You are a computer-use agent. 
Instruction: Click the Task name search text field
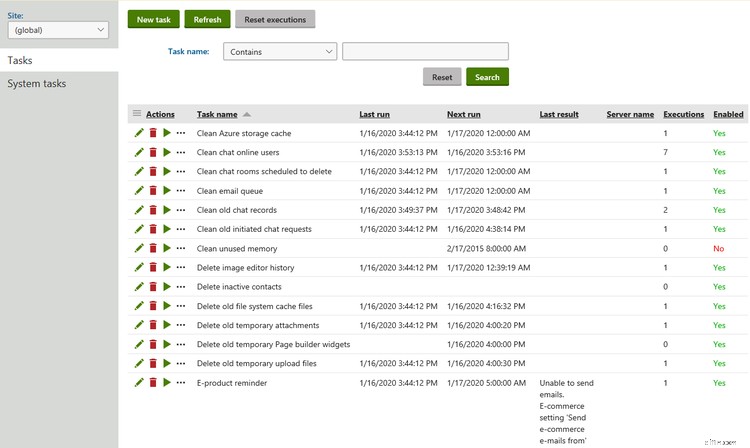(x=425, y=51)
